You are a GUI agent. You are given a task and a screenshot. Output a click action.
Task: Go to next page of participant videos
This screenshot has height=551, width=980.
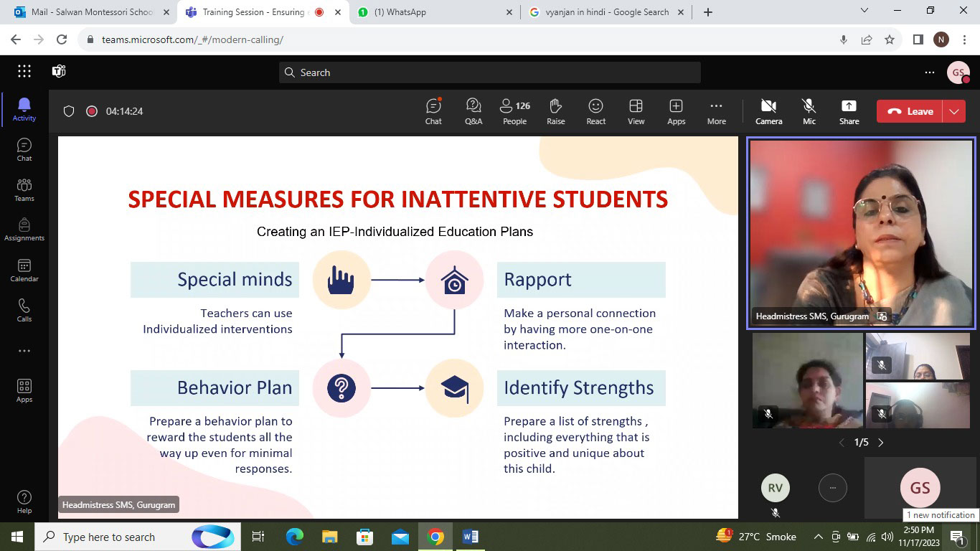[x=881, y=443]
